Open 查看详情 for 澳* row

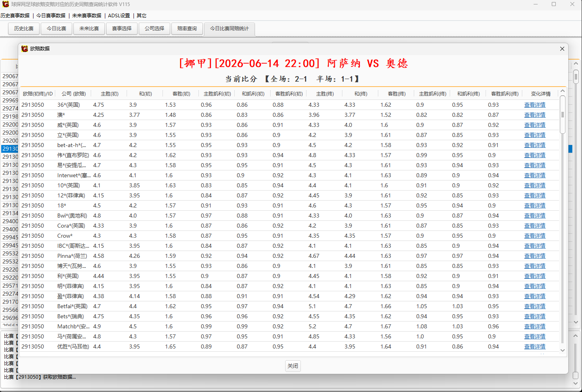tap(535, 115)
